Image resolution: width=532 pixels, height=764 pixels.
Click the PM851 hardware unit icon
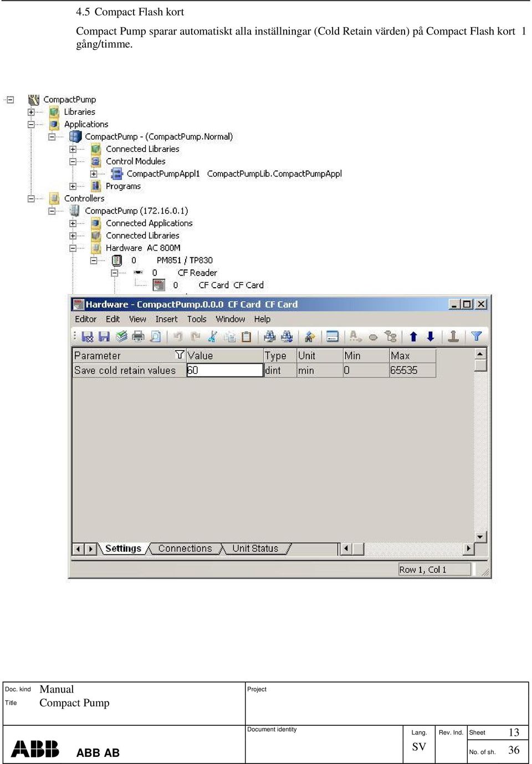tap(116, 260)
